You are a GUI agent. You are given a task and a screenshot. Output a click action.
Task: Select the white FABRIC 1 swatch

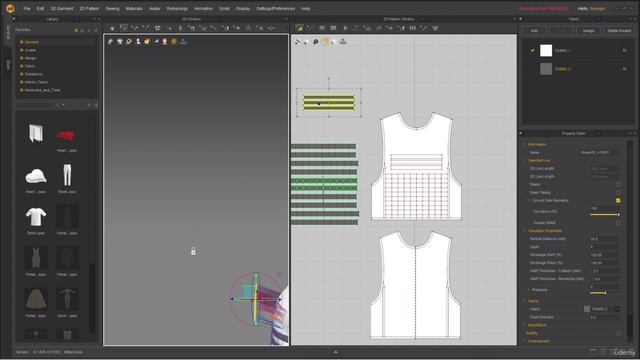tap(546, 51)
